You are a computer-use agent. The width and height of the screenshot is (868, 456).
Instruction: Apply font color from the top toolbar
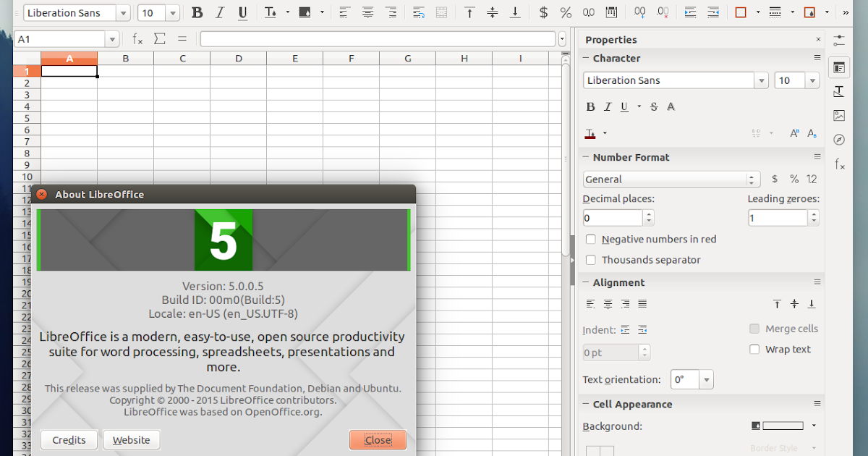(x=271, y=13)
